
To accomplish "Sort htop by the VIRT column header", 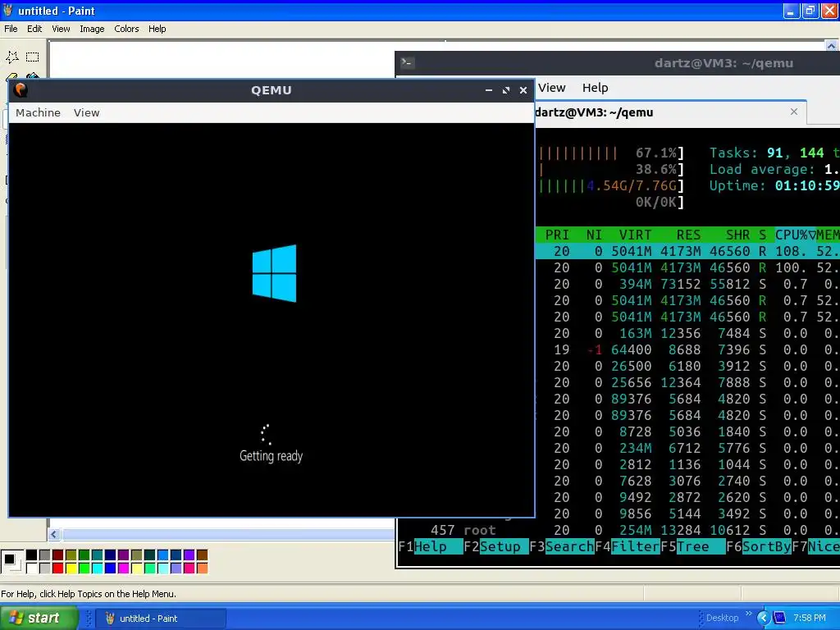I will click(636, 235).
